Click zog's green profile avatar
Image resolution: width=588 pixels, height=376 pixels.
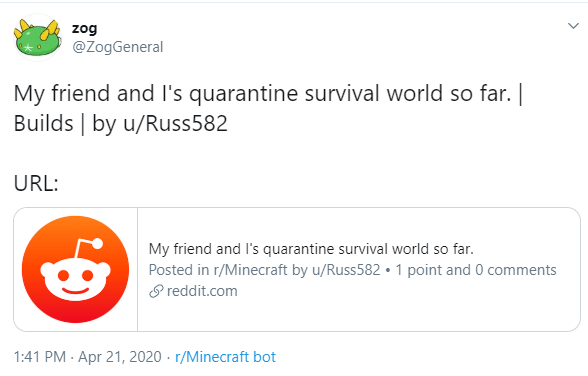pos(38,37)
